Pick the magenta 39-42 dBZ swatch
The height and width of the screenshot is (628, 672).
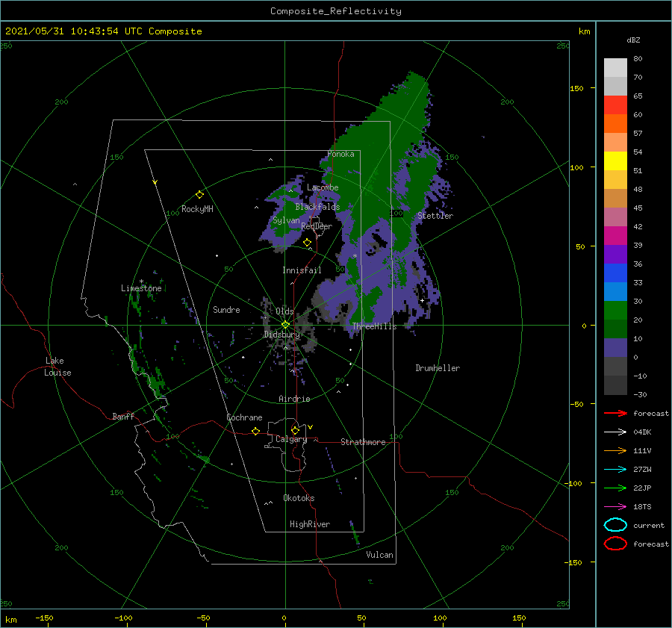tap(615, 236)
